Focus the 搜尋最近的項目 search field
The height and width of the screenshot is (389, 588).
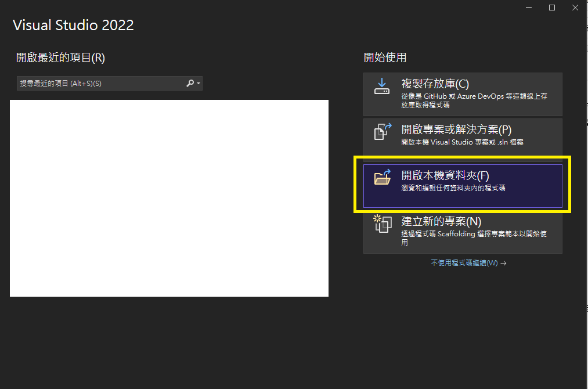[x=110, y=83]
